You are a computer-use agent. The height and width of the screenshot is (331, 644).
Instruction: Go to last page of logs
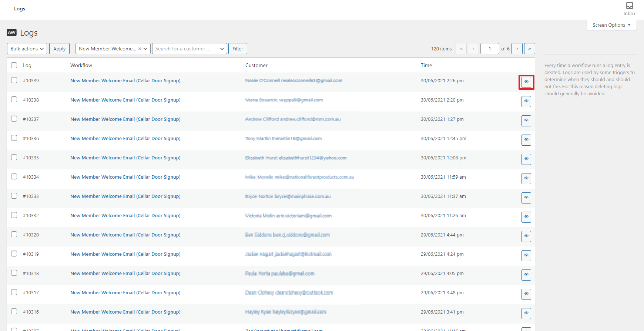(530, 49)
